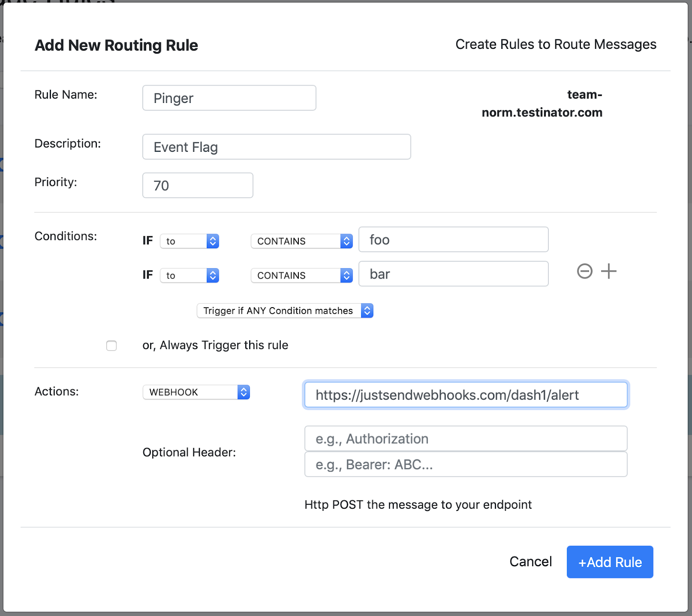Expand the Trigger if ANY Condition dropdown

coord(285,311)
